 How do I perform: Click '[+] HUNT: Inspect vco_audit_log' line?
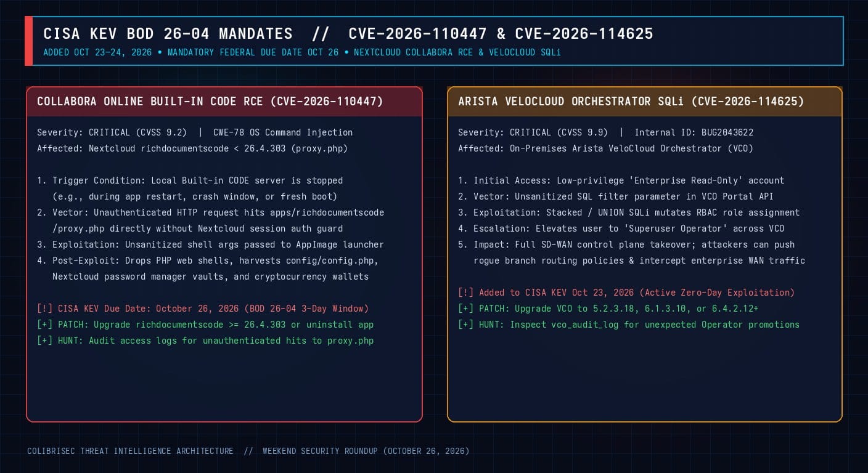click(x=629, y=325)
